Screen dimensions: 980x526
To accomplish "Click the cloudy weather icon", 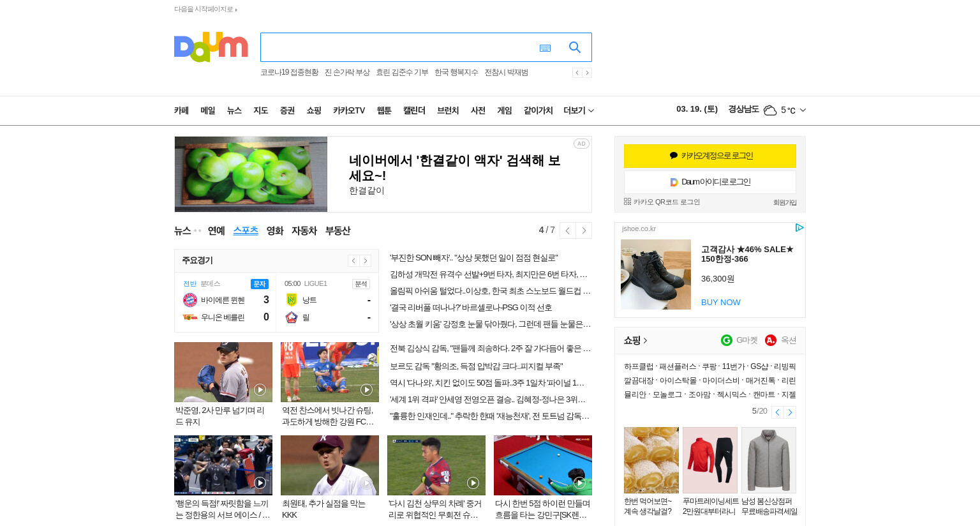I will pos(770,110).
